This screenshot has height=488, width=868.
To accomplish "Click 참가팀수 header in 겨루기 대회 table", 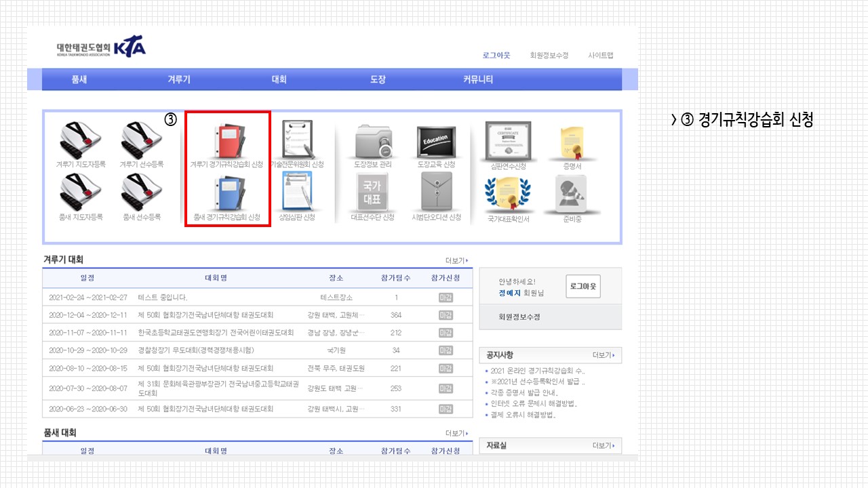I will 396,279.
